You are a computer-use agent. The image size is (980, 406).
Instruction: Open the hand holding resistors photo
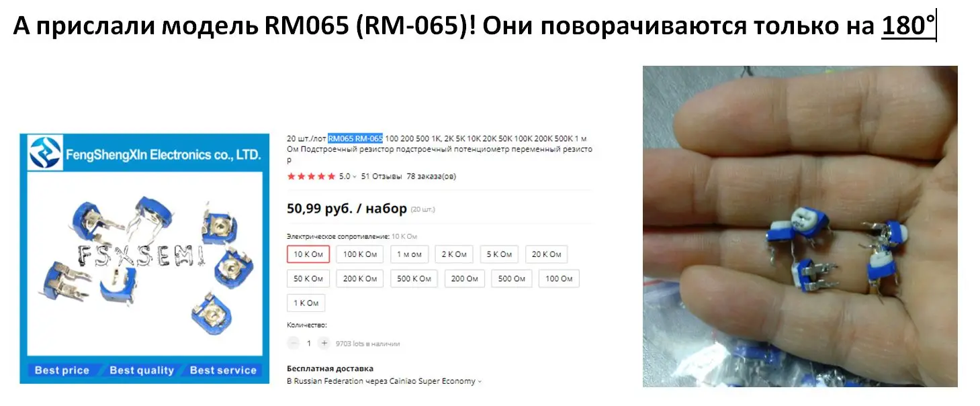pyautogui.click(x=800, y=226)
